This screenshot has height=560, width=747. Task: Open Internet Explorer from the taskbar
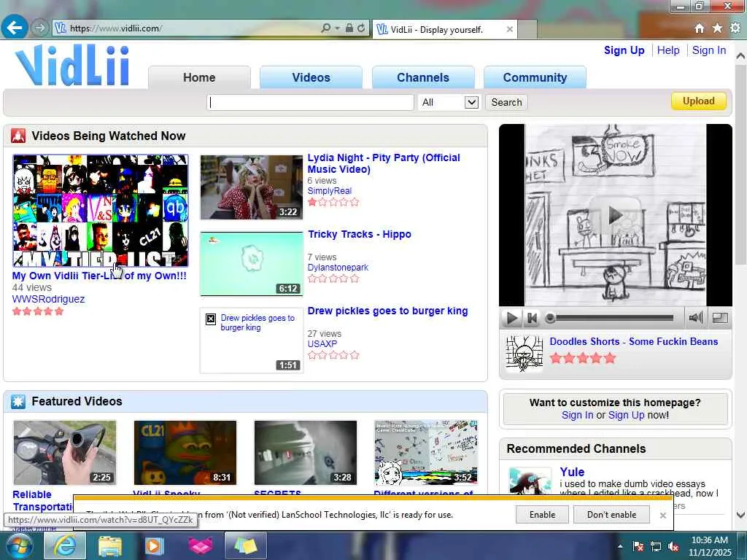(x=64, y=546)
